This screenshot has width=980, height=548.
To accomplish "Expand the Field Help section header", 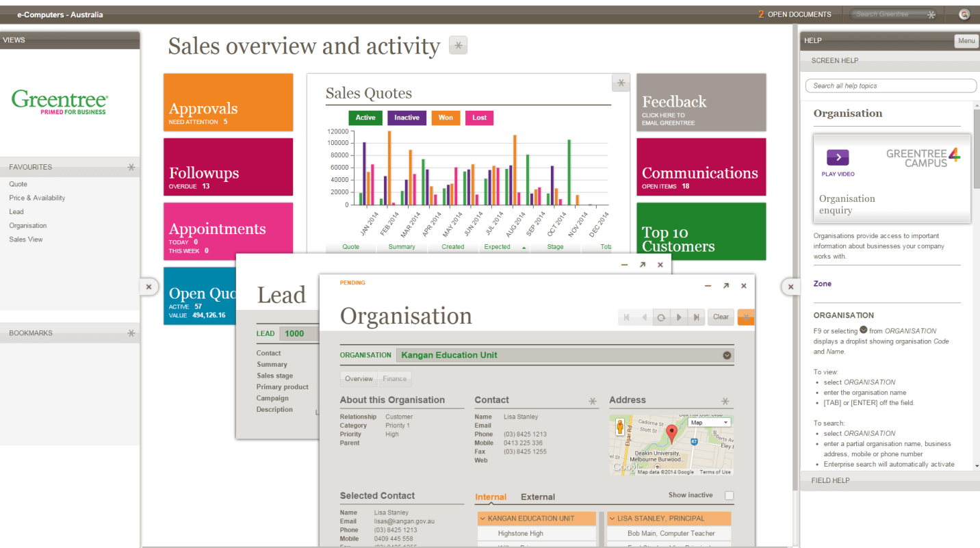I will click(x=890, y=480).
